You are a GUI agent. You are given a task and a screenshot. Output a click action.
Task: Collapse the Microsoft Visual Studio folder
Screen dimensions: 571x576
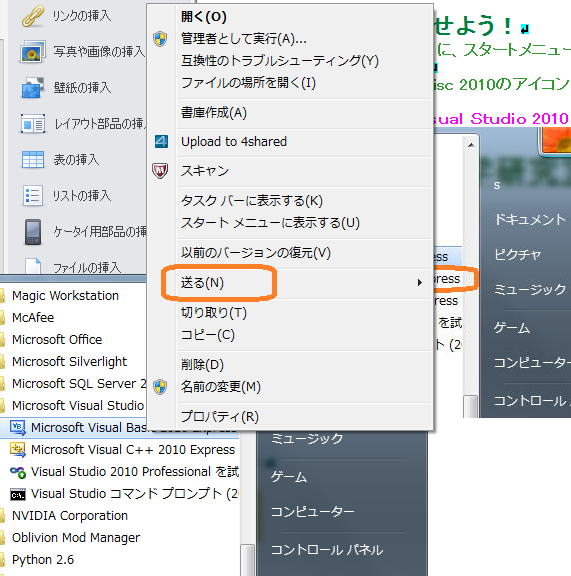78,406
